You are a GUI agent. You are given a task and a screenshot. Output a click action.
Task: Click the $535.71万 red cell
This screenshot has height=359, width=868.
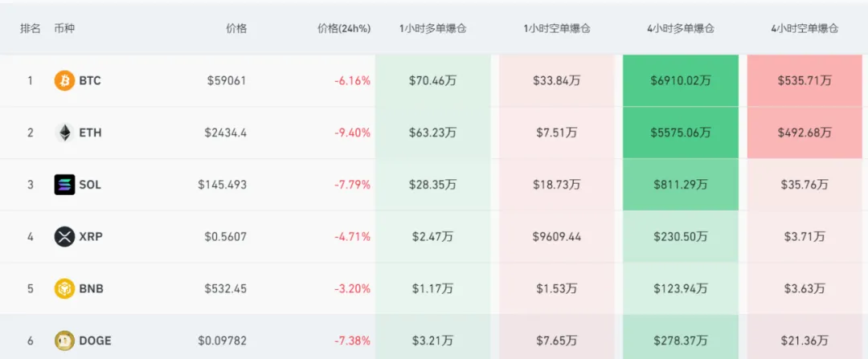(x=805, y=81)
